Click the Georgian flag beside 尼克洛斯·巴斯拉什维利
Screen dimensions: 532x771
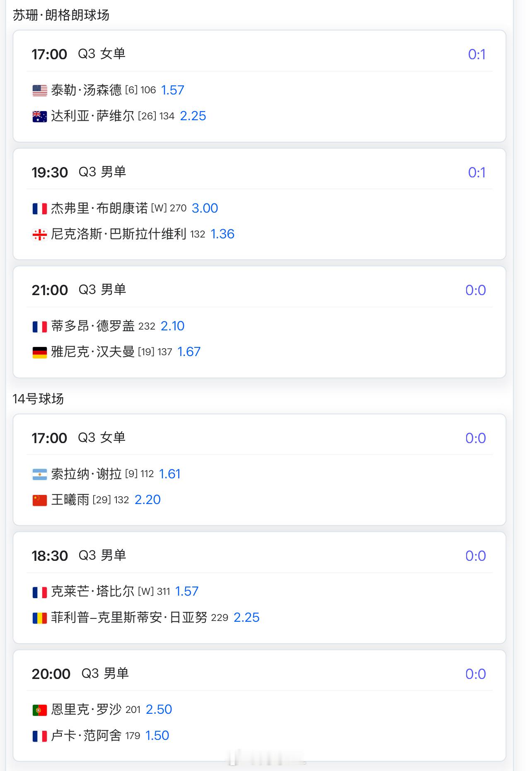[x=40, y=235]
